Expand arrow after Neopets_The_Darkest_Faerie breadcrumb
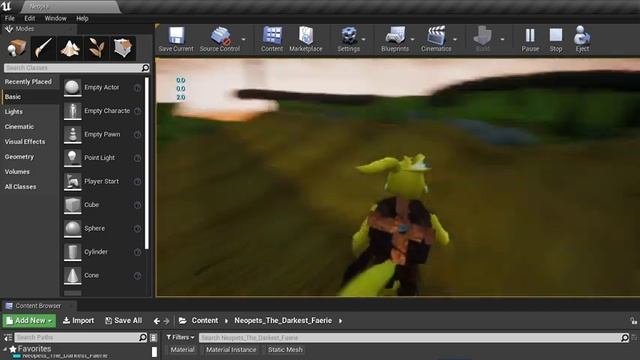Screen dimensions: 640x360 (x=340, y=321)
